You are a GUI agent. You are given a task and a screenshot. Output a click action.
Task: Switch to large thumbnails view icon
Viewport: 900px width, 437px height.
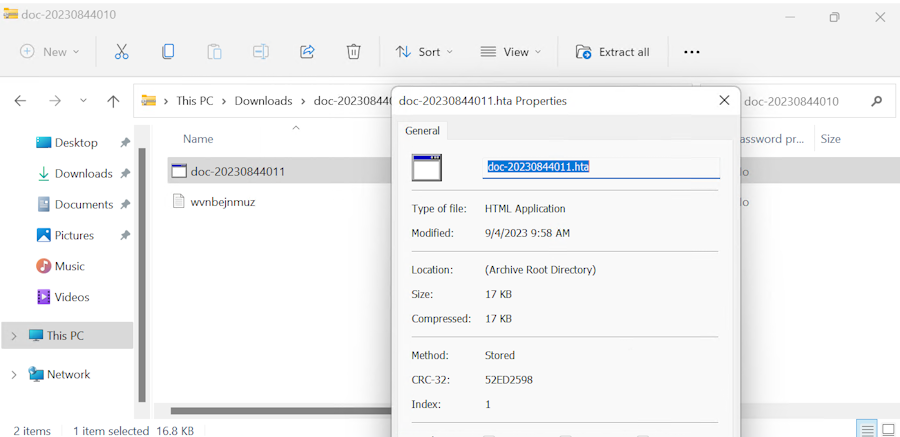[887, 429]
